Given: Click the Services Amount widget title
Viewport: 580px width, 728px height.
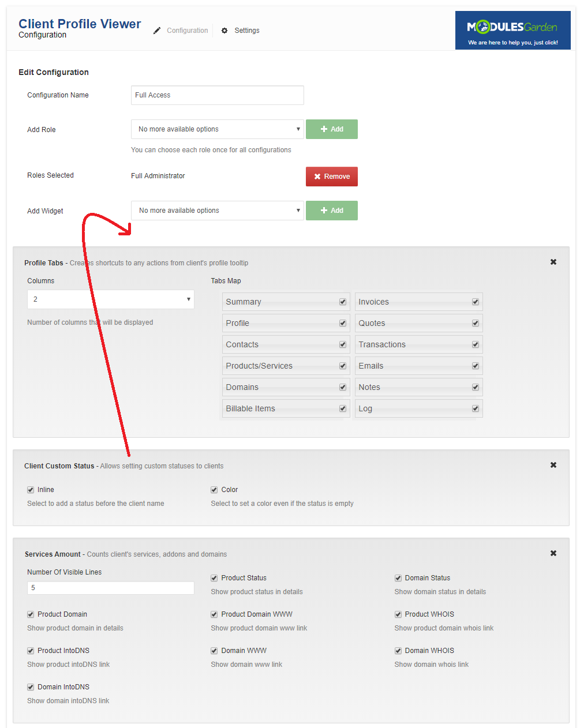Looking at the screenshot, I should coord(53,554).
